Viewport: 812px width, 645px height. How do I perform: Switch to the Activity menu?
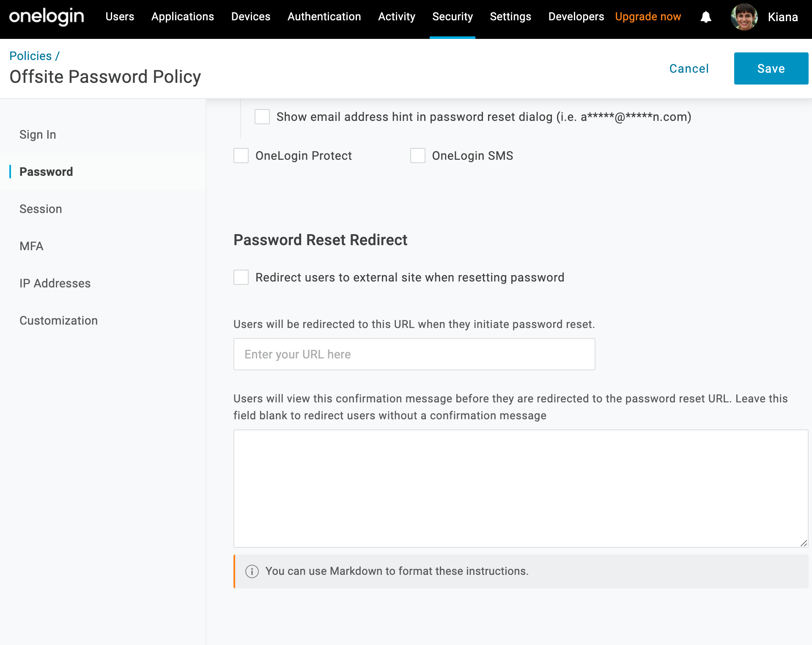click(x=396, y=17)
